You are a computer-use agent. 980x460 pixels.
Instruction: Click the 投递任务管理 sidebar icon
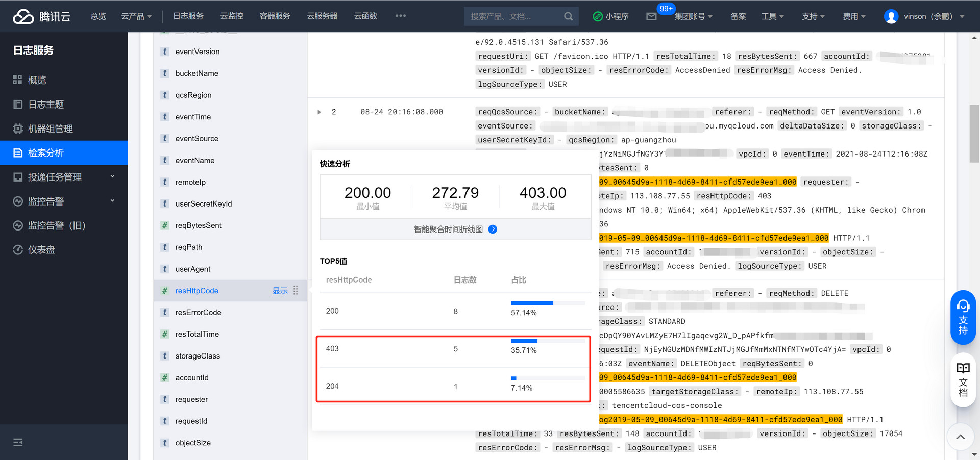tap(17, 177)
